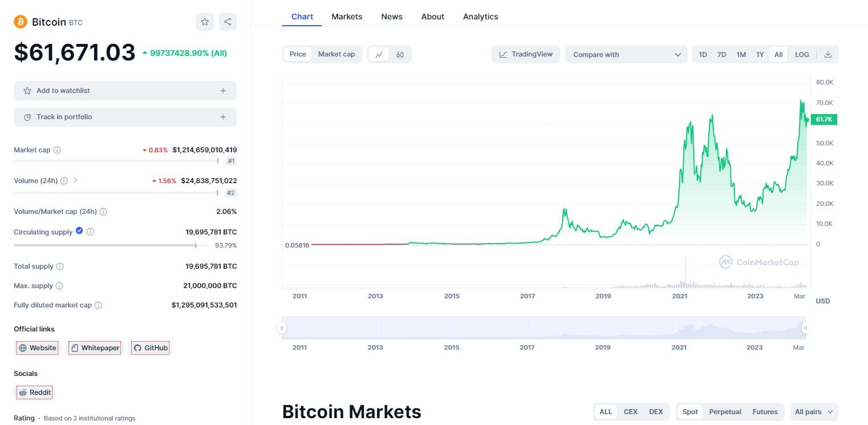This screenshot has height=425, width=868.
Task: Switch to the Markets tab
Action: [x=347, y=17]
